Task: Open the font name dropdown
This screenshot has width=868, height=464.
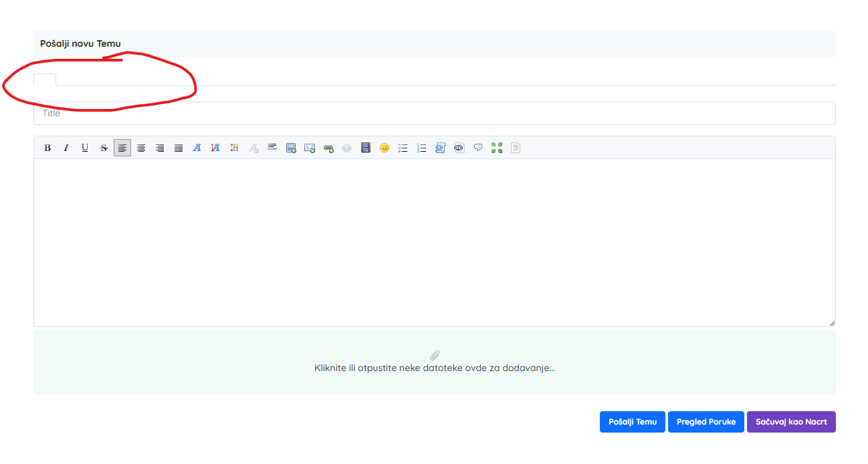Action: pos(197,148)
